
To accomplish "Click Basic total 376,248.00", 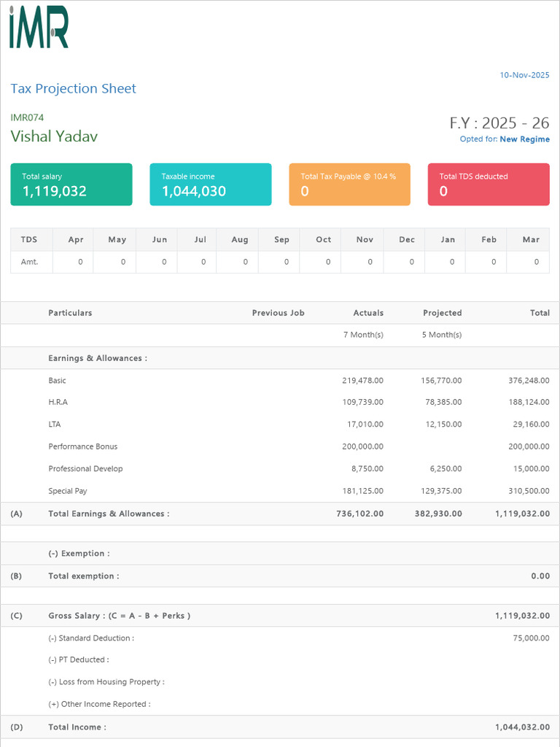I will click(x=529, y=381).
